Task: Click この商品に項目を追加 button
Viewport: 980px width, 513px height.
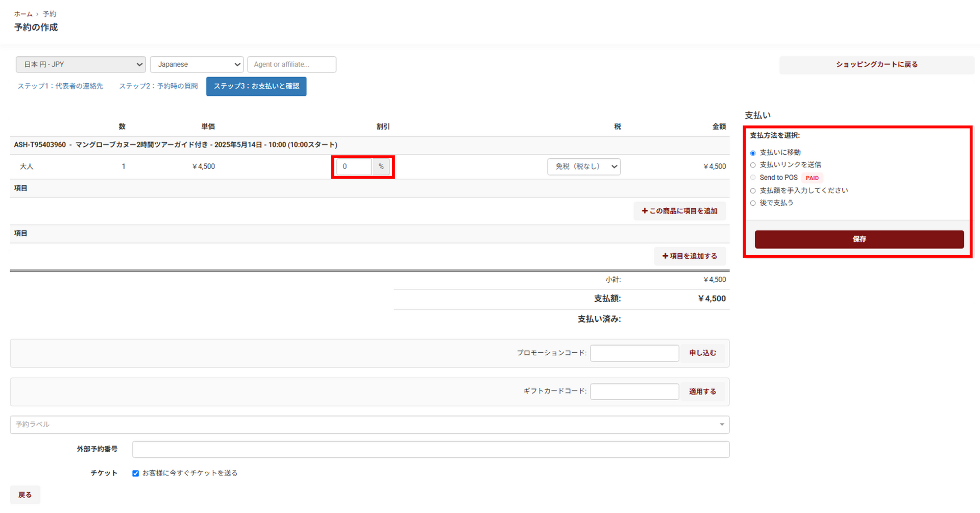Action: 679,211
